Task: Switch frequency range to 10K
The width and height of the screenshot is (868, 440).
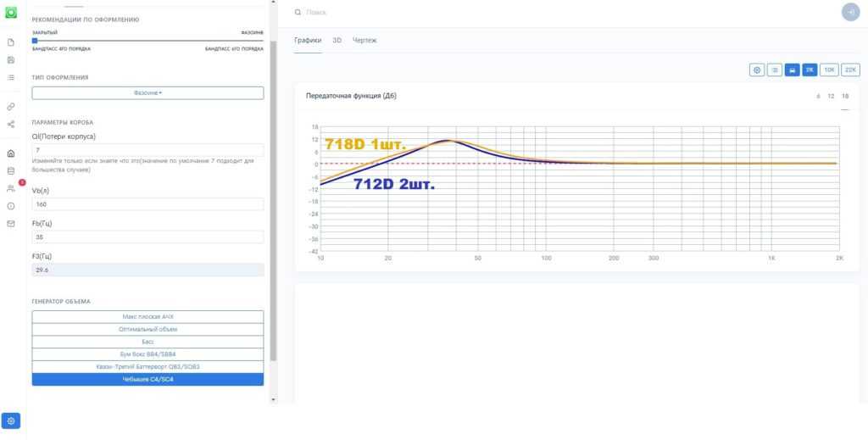Action: click(830, 70)
